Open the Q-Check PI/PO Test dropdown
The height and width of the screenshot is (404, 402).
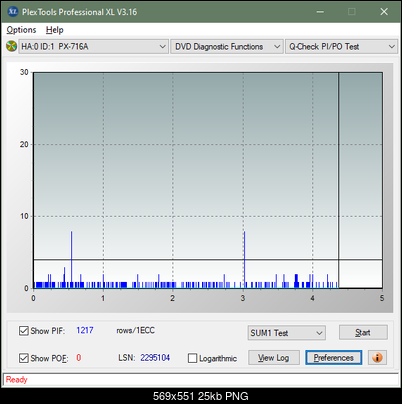342,47
